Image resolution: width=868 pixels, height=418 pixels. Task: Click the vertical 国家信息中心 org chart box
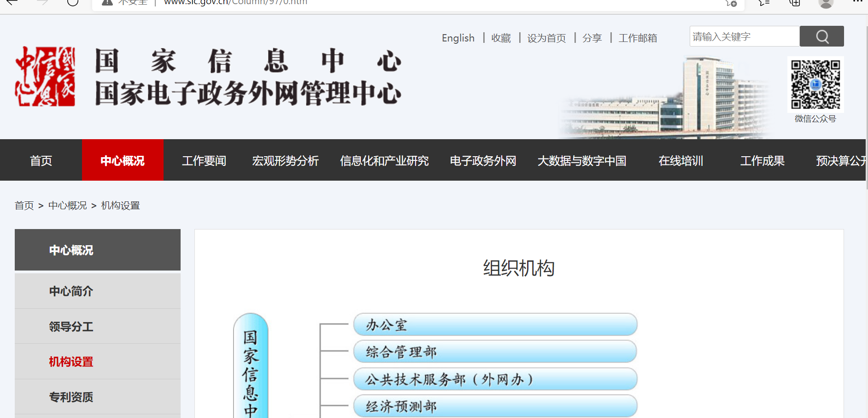pyautogui.click(x=251, y=366)
